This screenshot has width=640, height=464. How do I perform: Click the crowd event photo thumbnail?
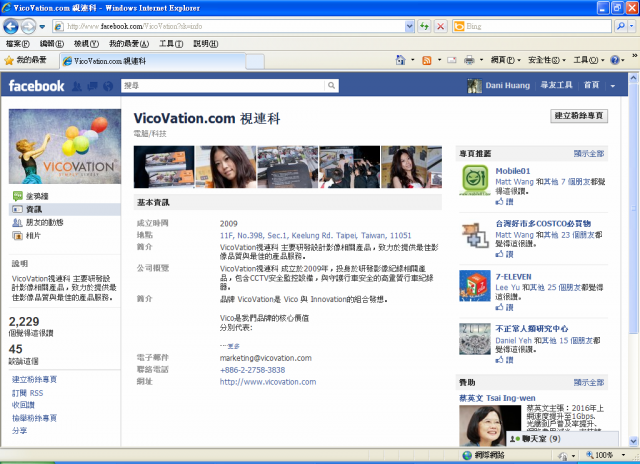point(349,167)
